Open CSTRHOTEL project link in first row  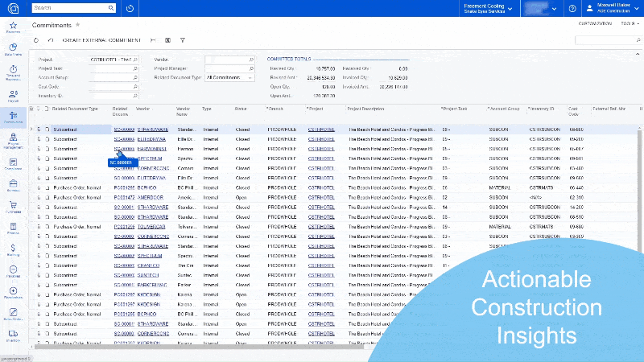[x=321, y=130]
